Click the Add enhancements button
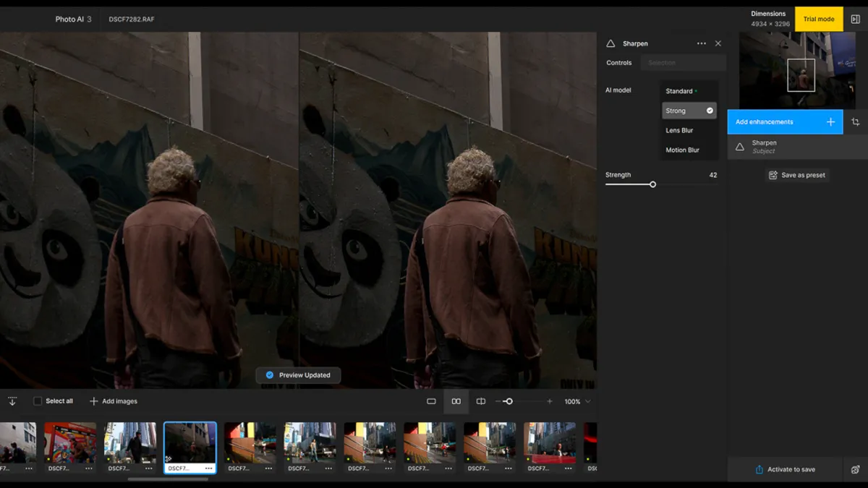This screenshot has width=868, height=488. click(x=785, y=121)
